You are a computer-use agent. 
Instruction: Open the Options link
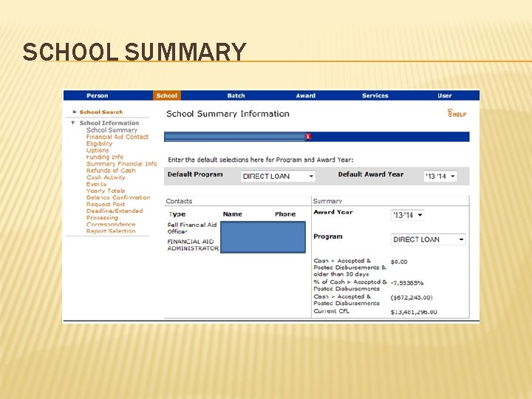pos(98,150)
